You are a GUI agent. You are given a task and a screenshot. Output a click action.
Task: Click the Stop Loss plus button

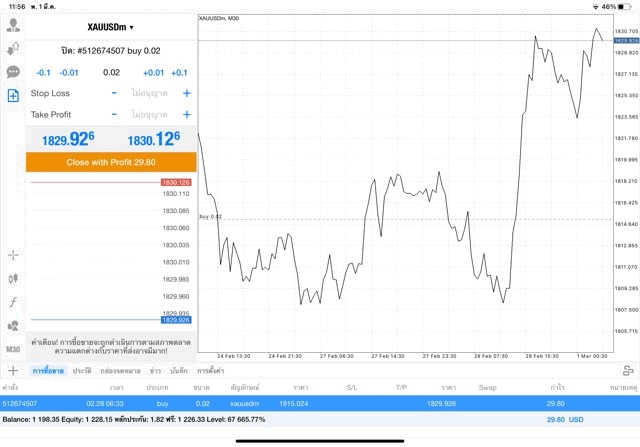(187, 93)
